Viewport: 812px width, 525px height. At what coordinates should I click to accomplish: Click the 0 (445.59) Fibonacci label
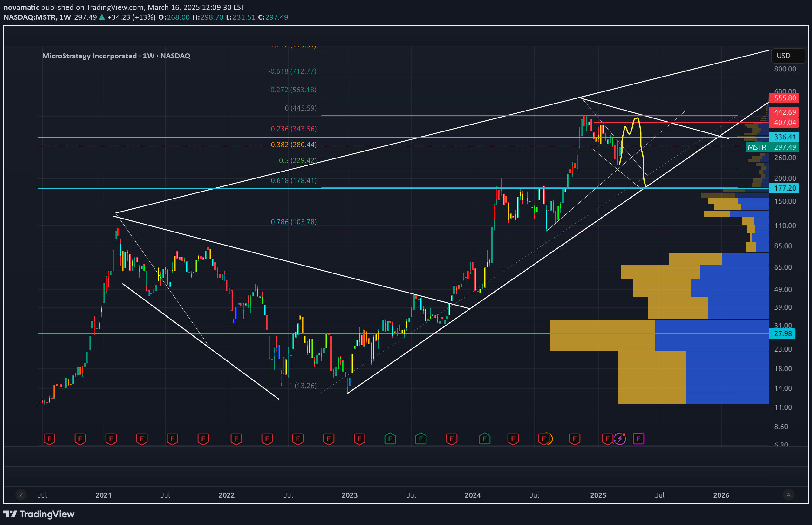[x=300, y=108]
